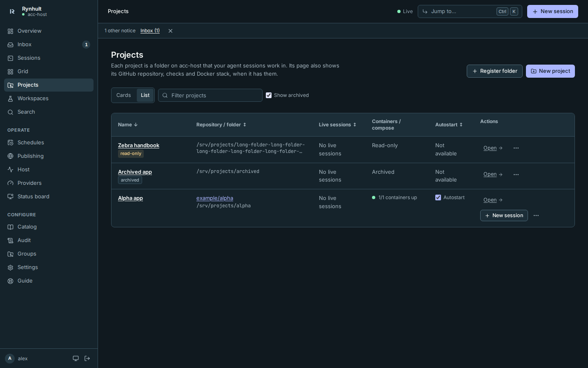Open Settings in the sidebar
This screenshot has width=588, height=368.
(49, 267)
